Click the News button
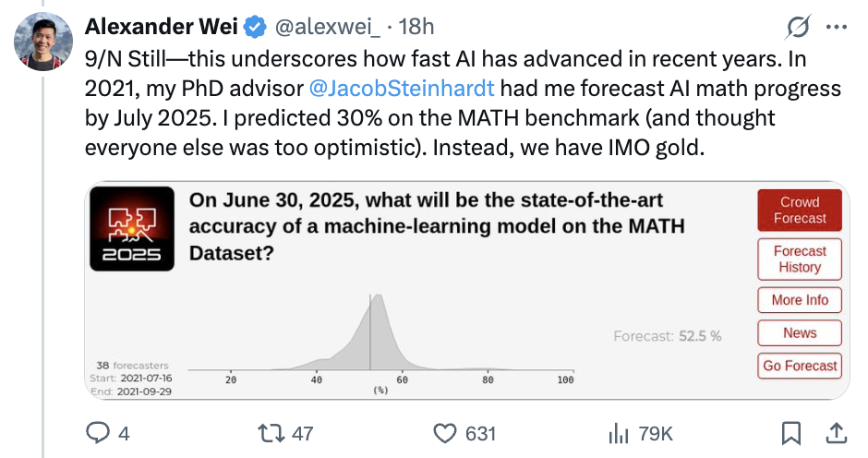 click(800, 332)
